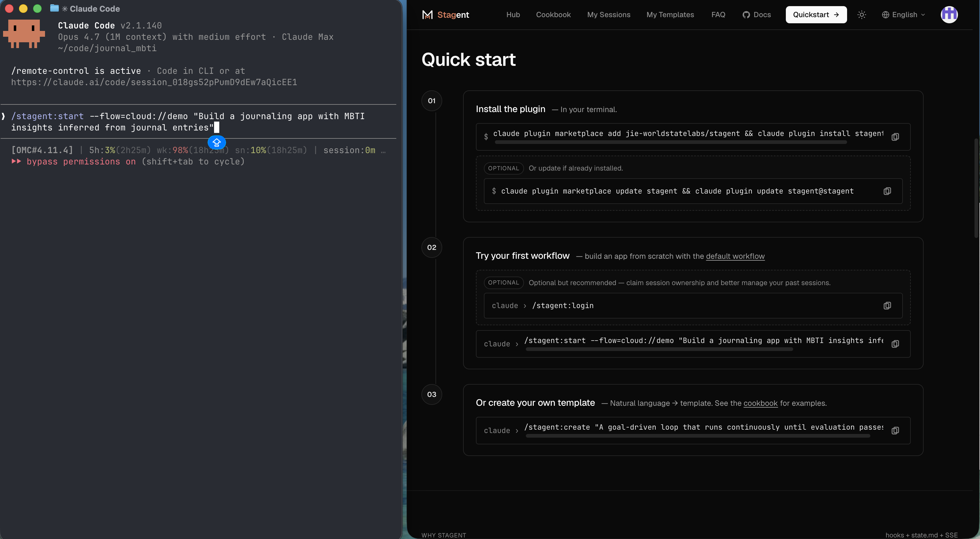Click the step 03 number badge
Screen dimensions: 980x539
(432, 394)
